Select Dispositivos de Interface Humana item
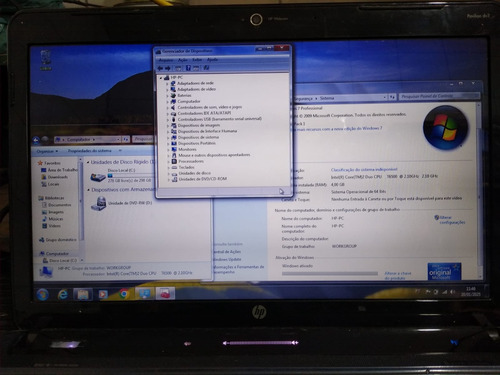 (207, 131)
